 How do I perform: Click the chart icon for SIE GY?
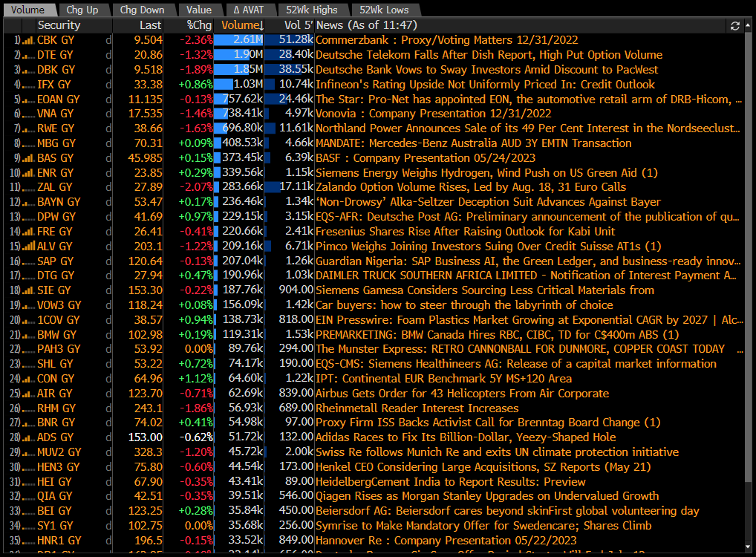tap(28, 291)
